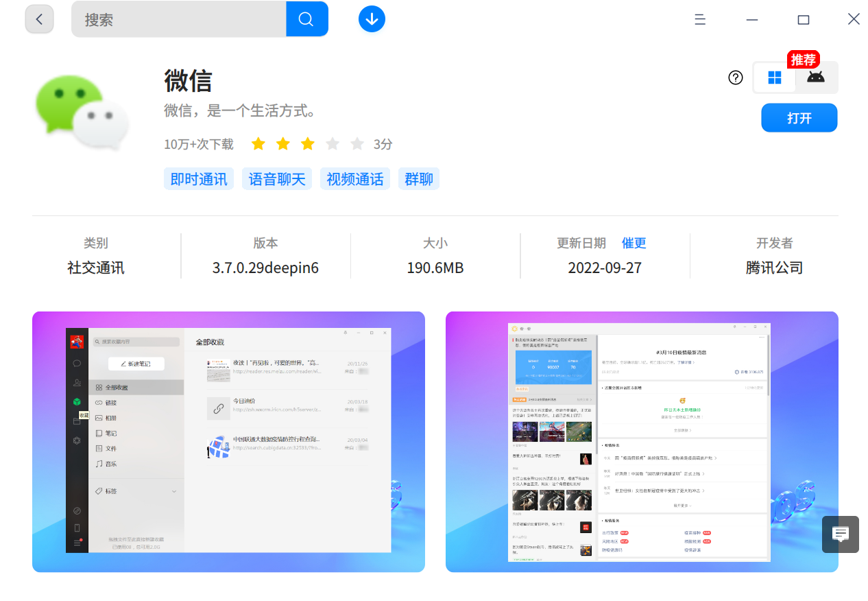Select the 即时通讯 tag
Image resolution: width=868 pixels, height=601 pixels.
tap(199, 179)
